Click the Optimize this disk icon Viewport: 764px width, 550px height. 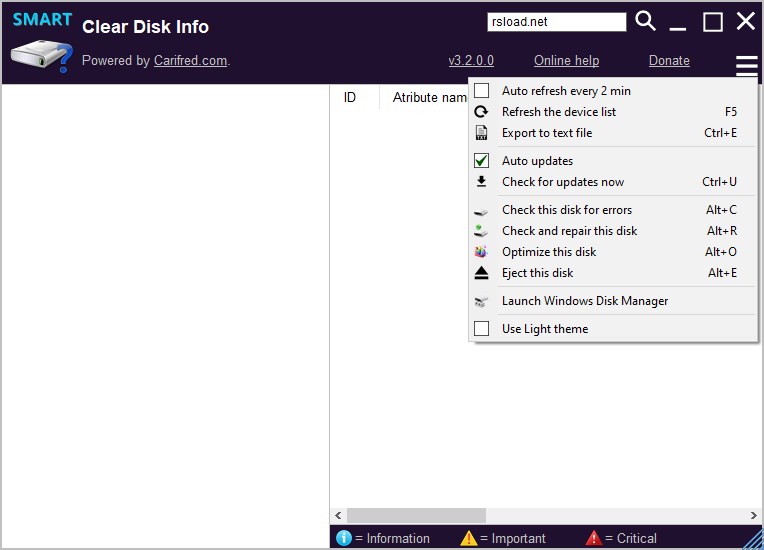click(481, 252)
